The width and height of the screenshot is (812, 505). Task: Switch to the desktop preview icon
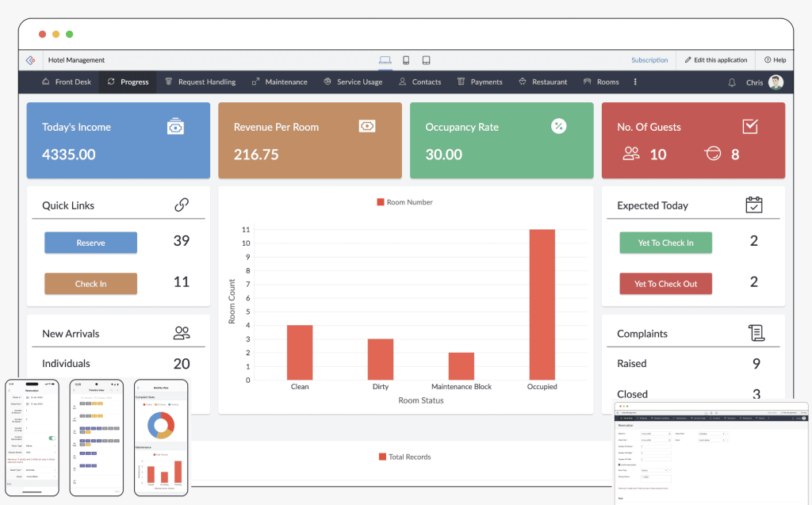click(x=385, y=60)
